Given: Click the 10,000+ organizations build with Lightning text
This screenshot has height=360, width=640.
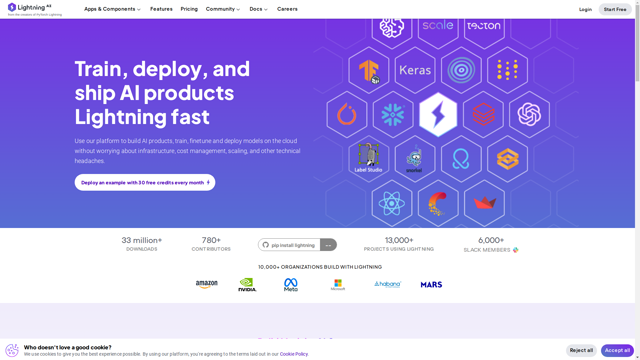Looking at the screenshot, I should pos(320,267).
